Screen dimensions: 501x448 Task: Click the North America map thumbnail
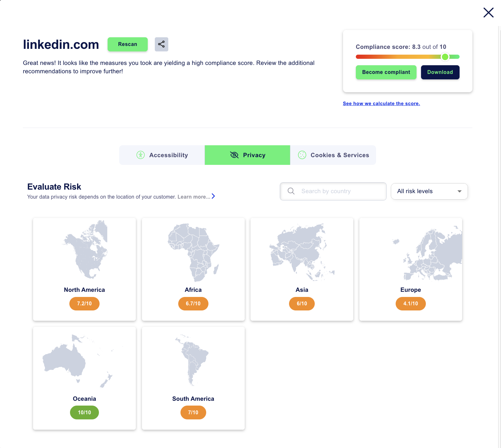84,250
